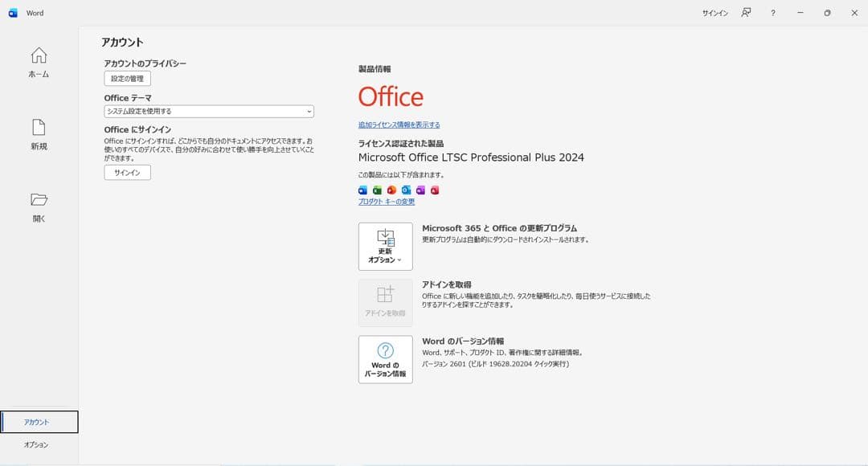868x466 pixels.
Task: Click Microsoft Office LTSC Professional Plus 2024 text
Action: tap(471, 157)
